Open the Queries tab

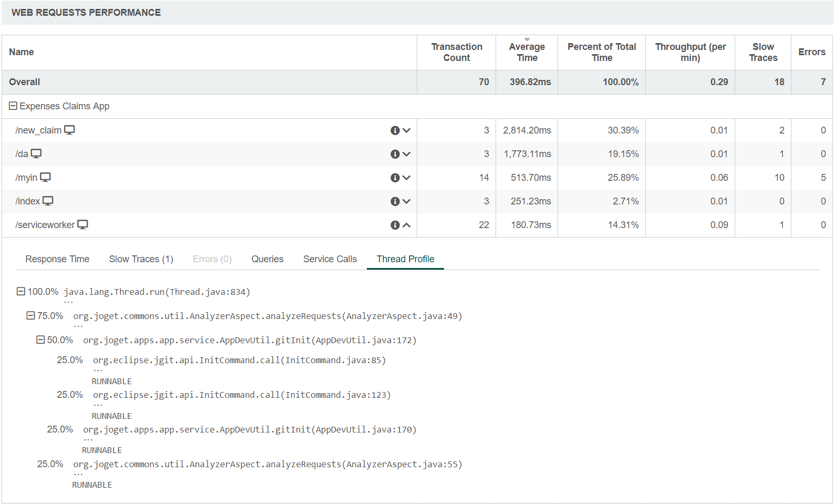267,259
